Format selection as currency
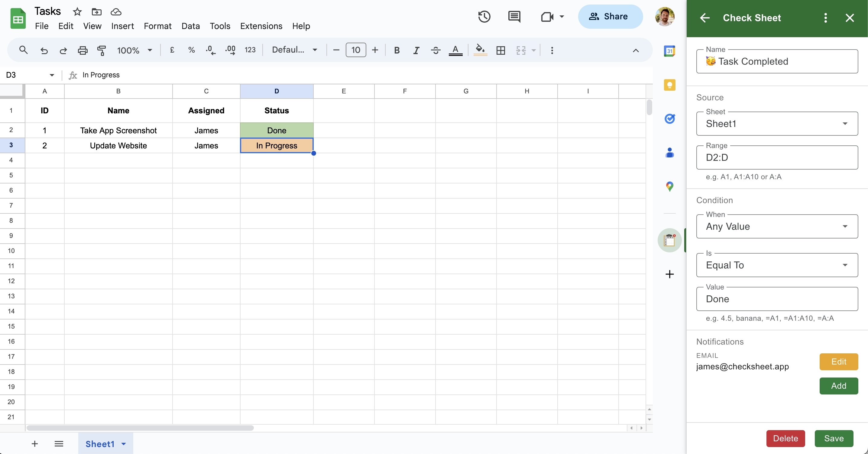The width and height of the screenshot is (868, 454). [x=172, y=50]
